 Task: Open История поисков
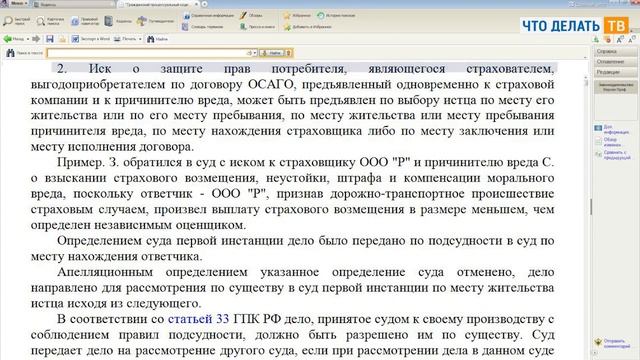(336, 16)
